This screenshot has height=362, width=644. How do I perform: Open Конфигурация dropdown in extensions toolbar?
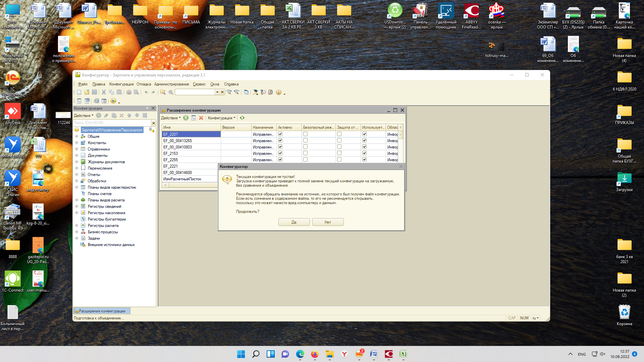click(x=221, y=118)
